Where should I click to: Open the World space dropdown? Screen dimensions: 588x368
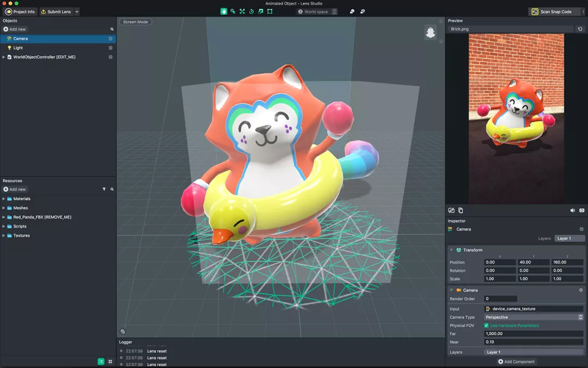(x=317, y=11)
